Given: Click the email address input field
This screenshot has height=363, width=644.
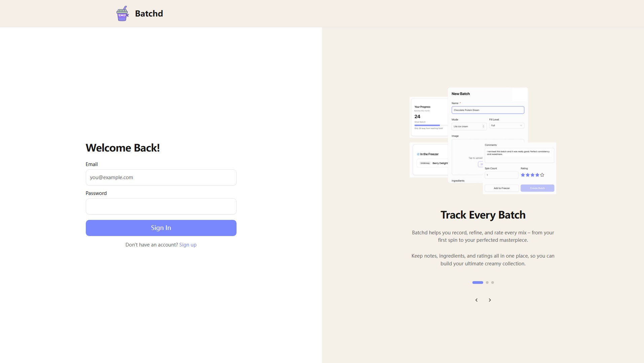Looking at the screenshot, I should pyautogui.click(x=161, y=177).
